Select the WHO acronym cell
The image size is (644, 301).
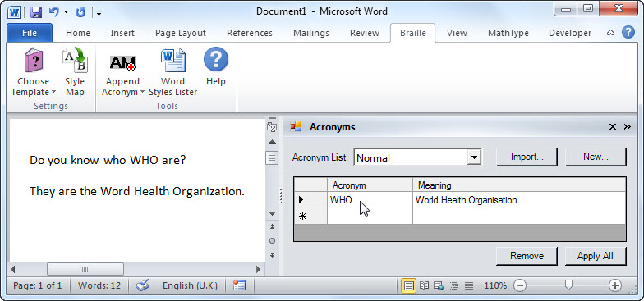(x=370, y=200)
